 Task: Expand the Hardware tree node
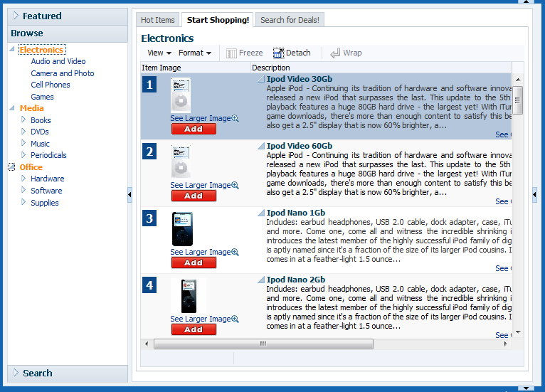pos(23,179)
